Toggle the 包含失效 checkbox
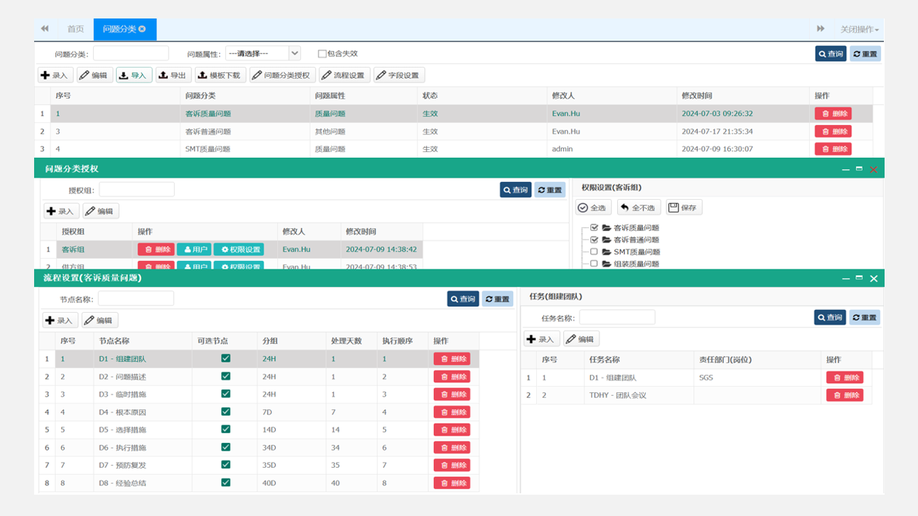This screenshot has height=516, width=918. click(322, 54)
